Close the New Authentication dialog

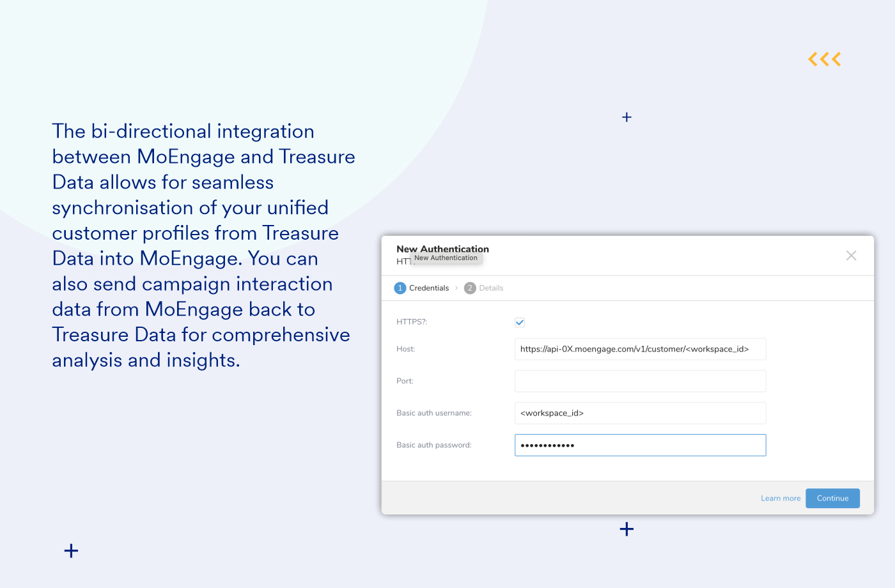click(x=851, y=256)
